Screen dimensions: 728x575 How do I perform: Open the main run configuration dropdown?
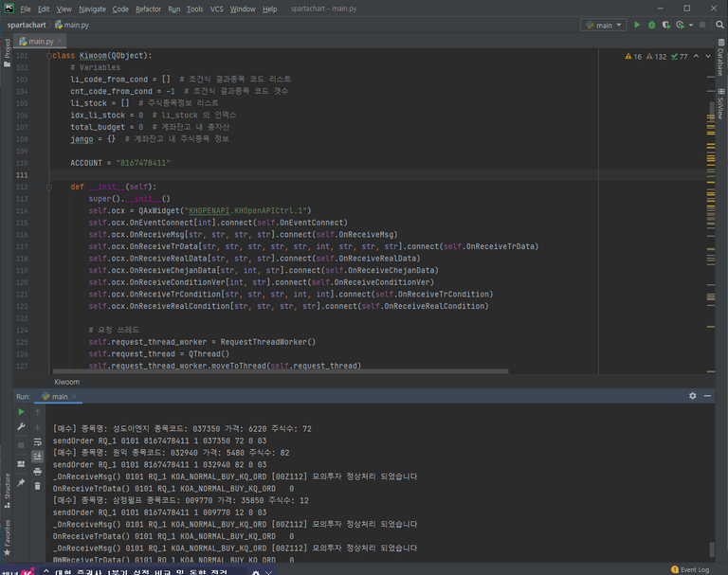[x=603, y=25]
